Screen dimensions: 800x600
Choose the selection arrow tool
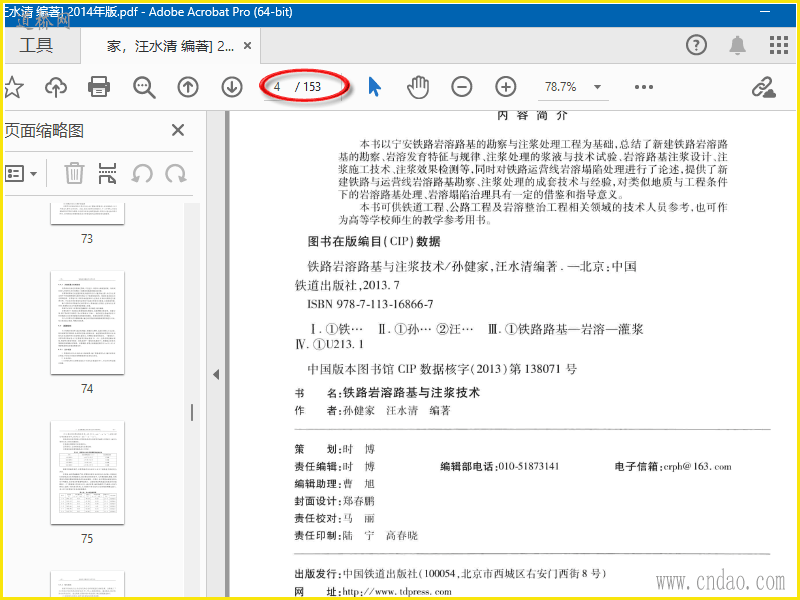(374, 87)
